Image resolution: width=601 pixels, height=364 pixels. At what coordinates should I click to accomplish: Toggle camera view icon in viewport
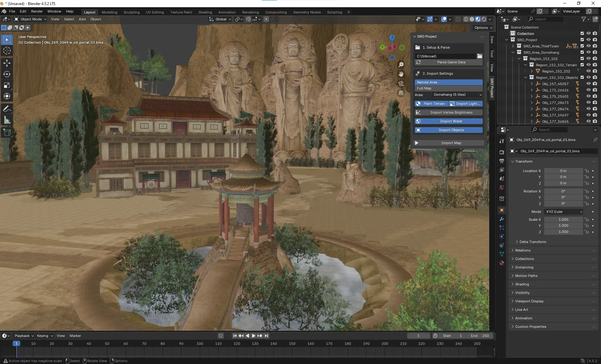click(401, 84)
